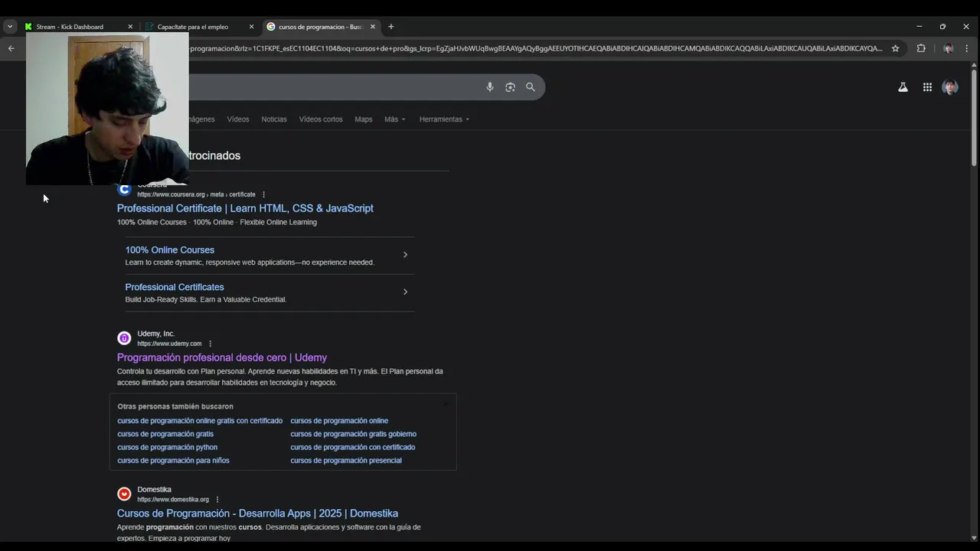The image size is (980, 551).
Task: Search cursos de programación online
Action: tap(339, 421)
